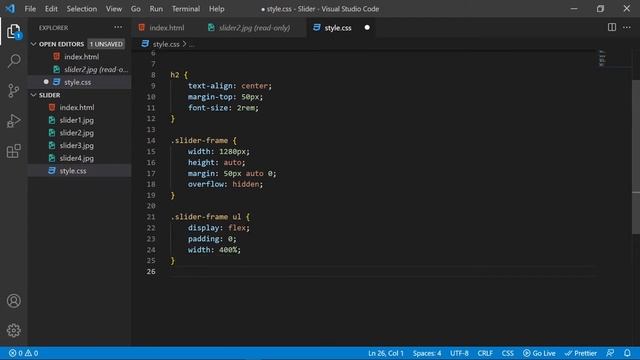Image resolution: width=640 pixels, height=360 pixels.
Task: Open the Source Control view
Action: tap(13, 91)
